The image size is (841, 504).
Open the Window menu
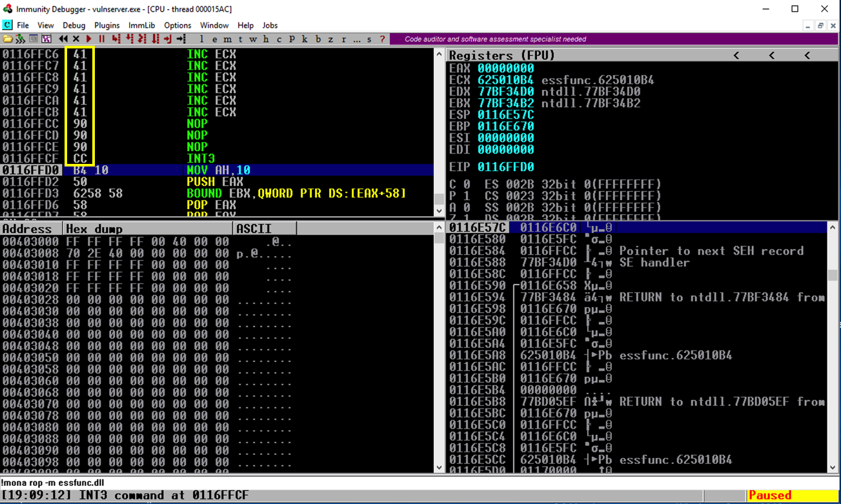pos(214,25)
